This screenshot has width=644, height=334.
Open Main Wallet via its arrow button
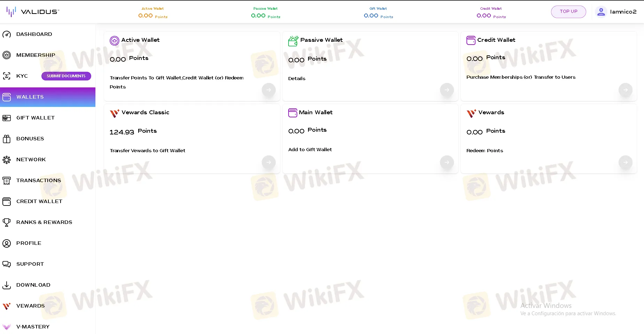click(x=447, y=162)
